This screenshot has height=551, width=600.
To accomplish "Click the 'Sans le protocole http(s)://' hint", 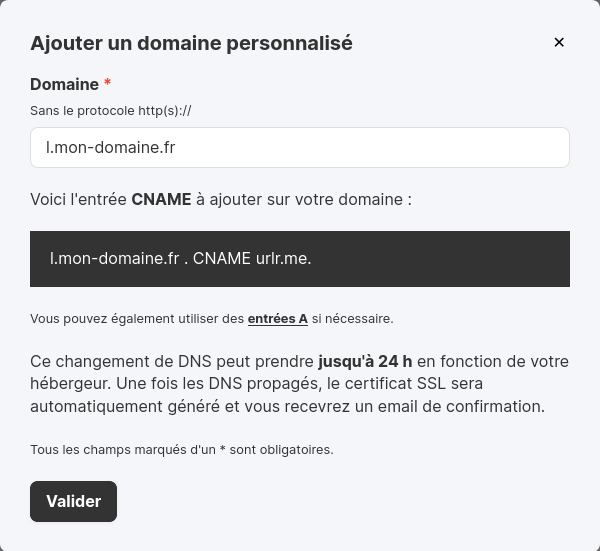I will click(x=111, y=111).
